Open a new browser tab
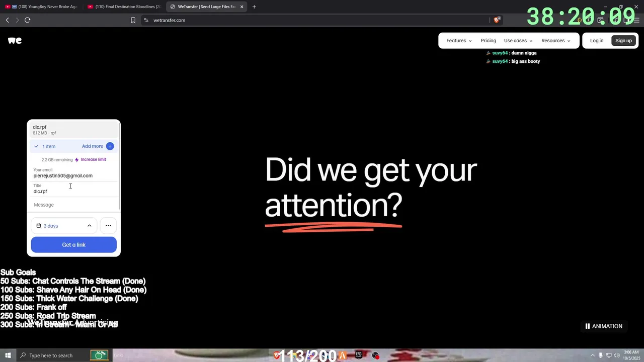The image size is (644, 362). pyautogui.click(x=254, y=7)
